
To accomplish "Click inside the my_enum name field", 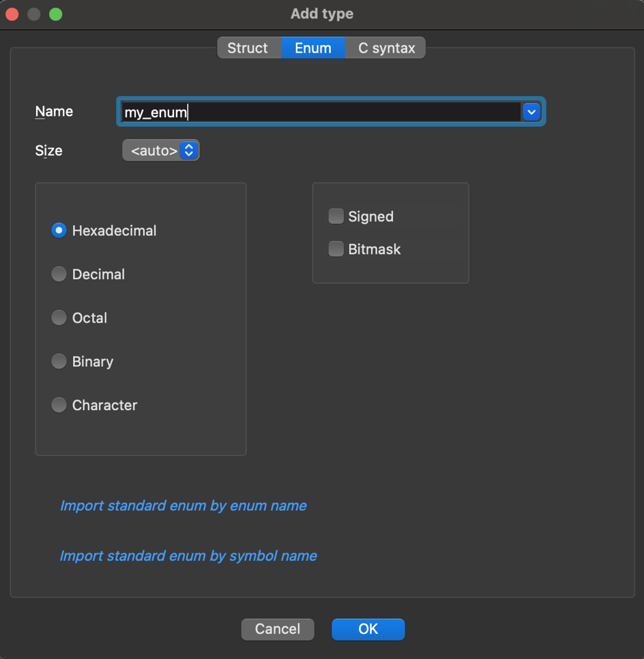I will coord(273,111).
